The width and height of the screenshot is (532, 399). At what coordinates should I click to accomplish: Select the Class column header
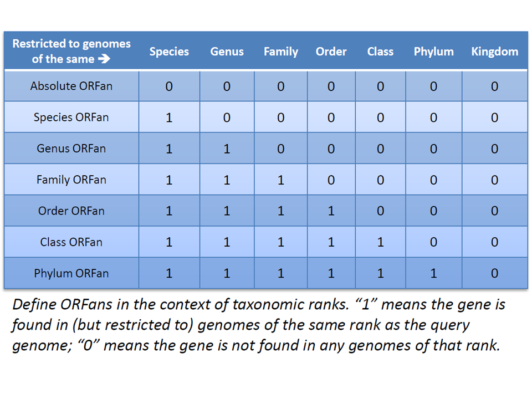point(380,52)
